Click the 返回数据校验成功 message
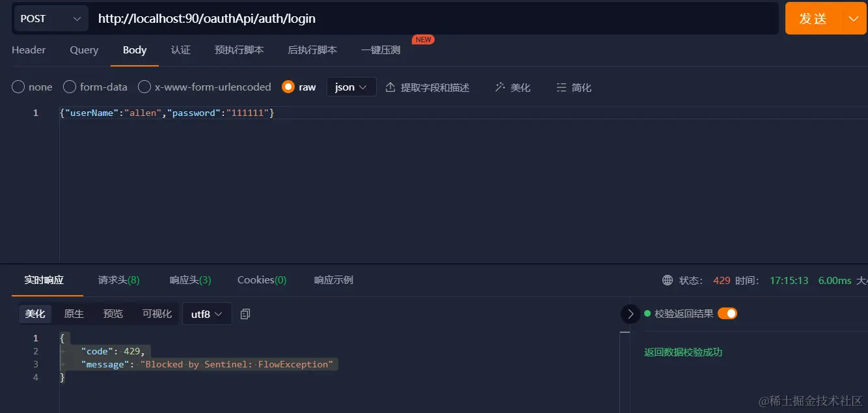868x413 pixels. pos(683,352)
